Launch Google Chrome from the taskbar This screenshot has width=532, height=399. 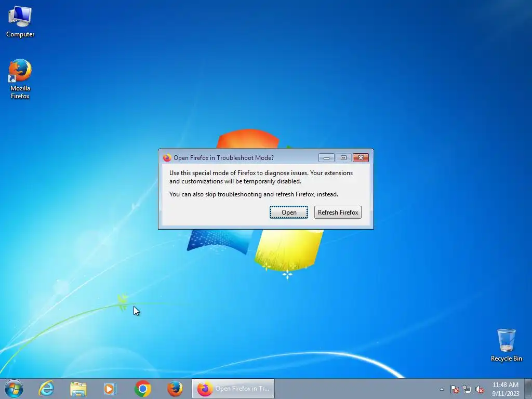[143, 389]
